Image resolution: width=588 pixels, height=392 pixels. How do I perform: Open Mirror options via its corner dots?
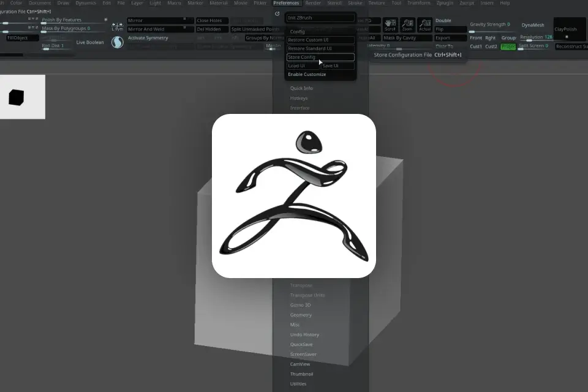pos(184,19)
